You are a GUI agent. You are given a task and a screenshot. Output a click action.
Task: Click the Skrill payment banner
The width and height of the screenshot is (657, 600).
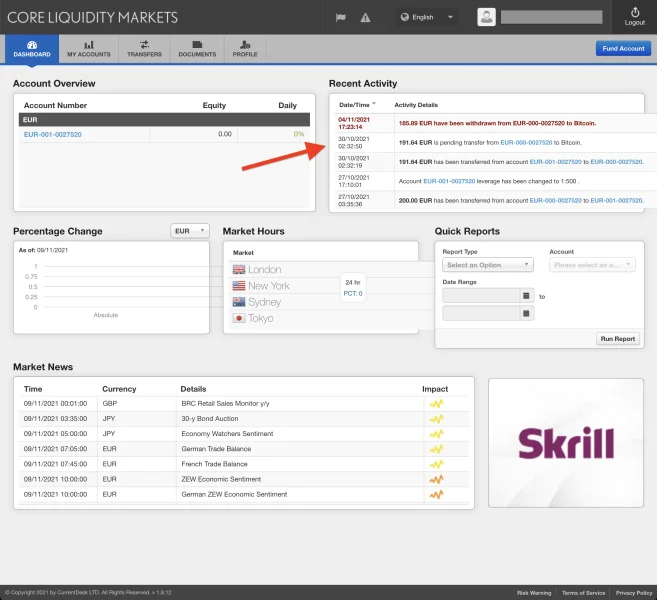pos(567,443)
